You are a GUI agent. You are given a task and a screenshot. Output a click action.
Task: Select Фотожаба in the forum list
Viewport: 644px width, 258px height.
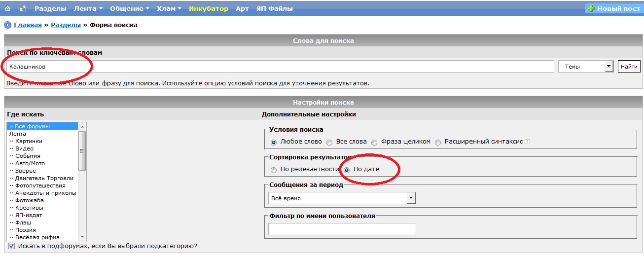click(x=43, y=200)
